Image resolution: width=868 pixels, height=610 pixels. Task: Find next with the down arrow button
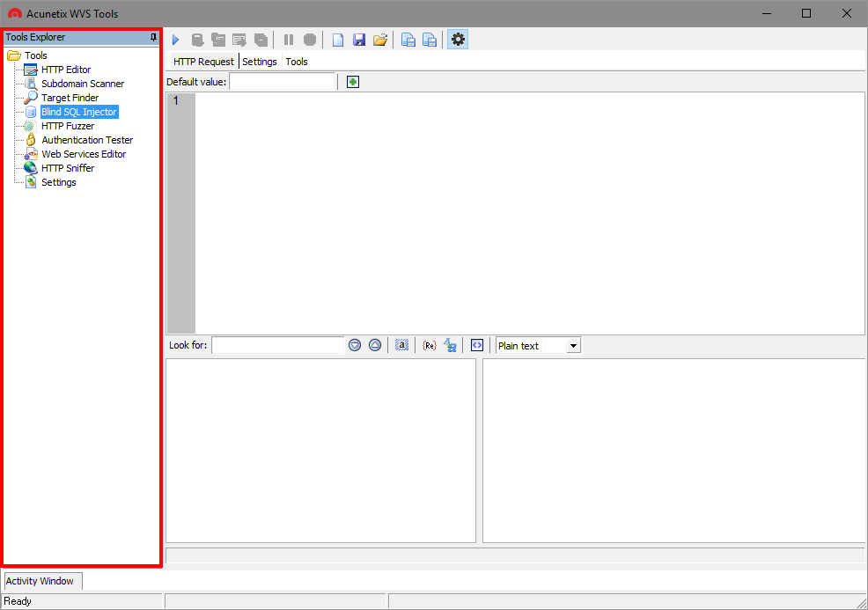point(355,345)
